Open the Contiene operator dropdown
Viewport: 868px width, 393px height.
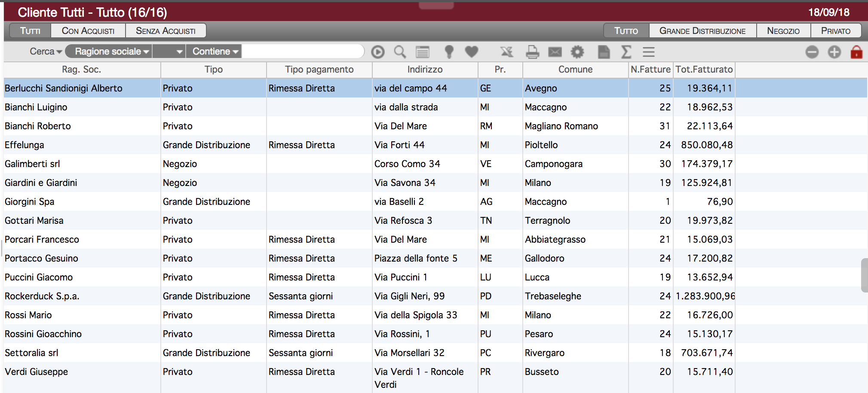pos(214,52)
